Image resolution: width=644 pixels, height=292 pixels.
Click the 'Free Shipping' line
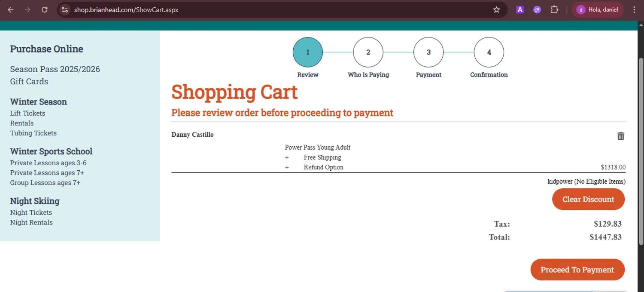pyautogui.click(x=322, y=157)
